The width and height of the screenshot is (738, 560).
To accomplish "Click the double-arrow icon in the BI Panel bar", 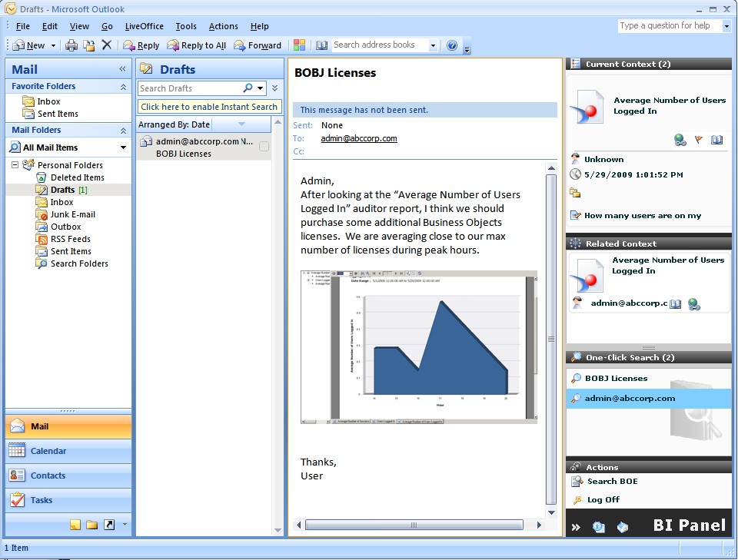I will coord(576,527).
